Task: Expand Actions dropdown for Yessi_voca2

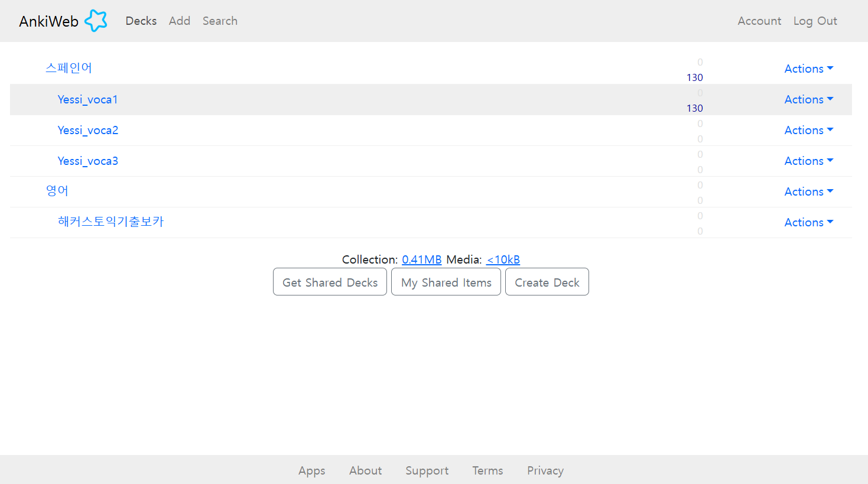Action: [809, 130]
